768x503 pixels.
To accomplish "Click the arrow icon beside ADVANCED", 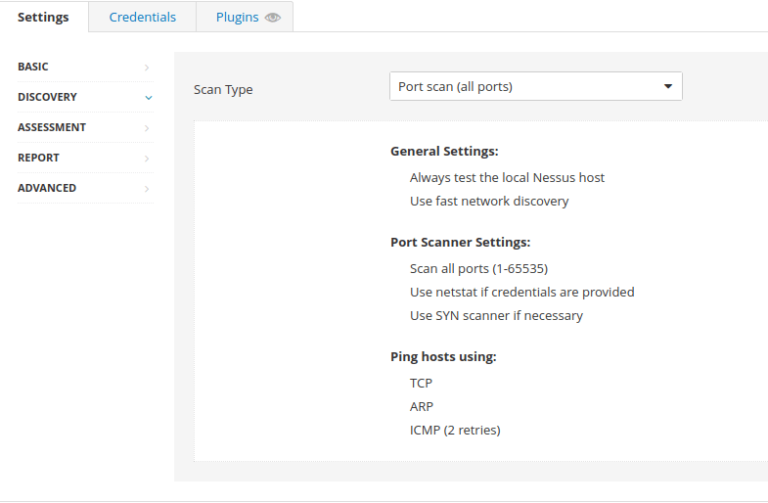I will (147, 188).
